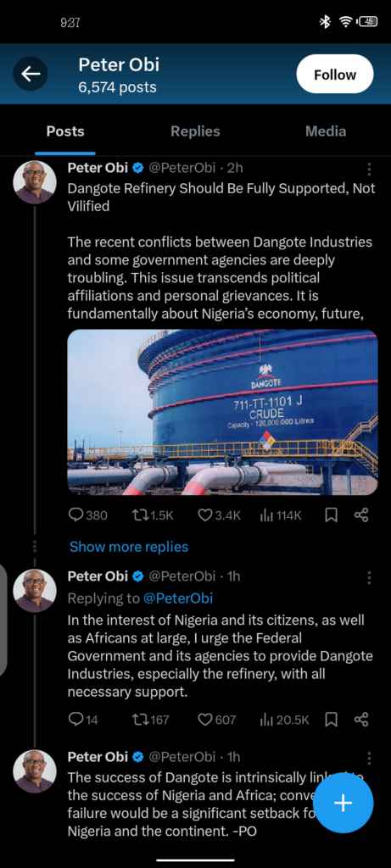Image resolution: width=391 pixels, height=868 pixels.
Task: Repost the tweet with 1.5K reposts
Action: 154,516
